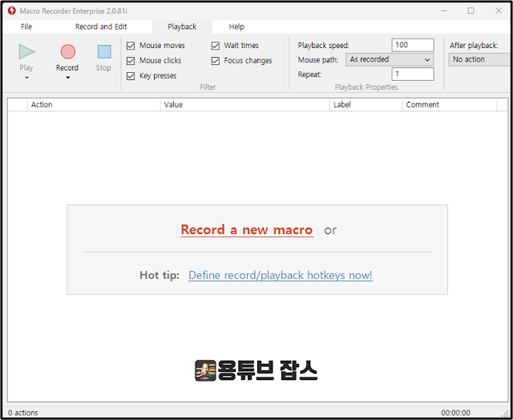Click the Macro Recorder logo in title bar
Viewport: 513px width, 420px height.
tap(11, 10)
